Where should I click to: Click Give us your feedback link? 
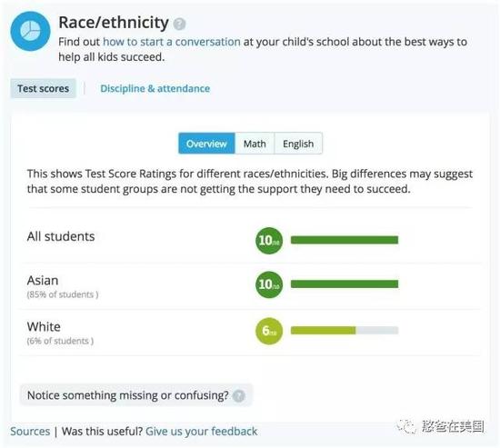[201, 431]
